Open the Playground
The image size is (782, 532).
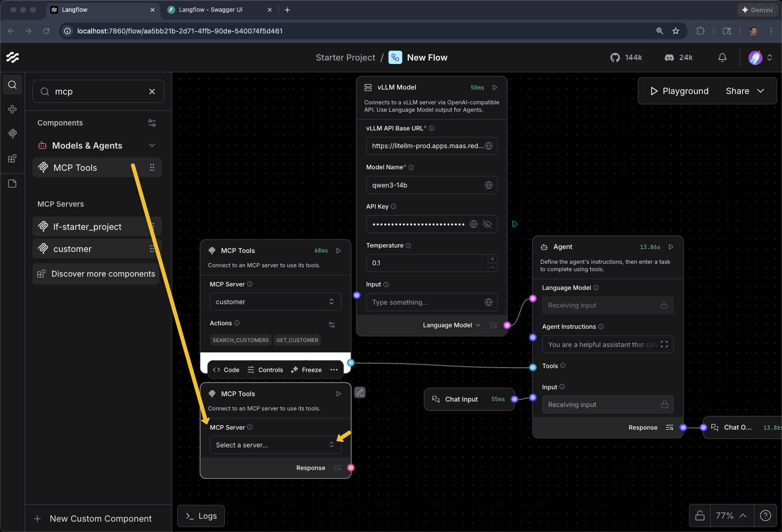pos(679,91)
